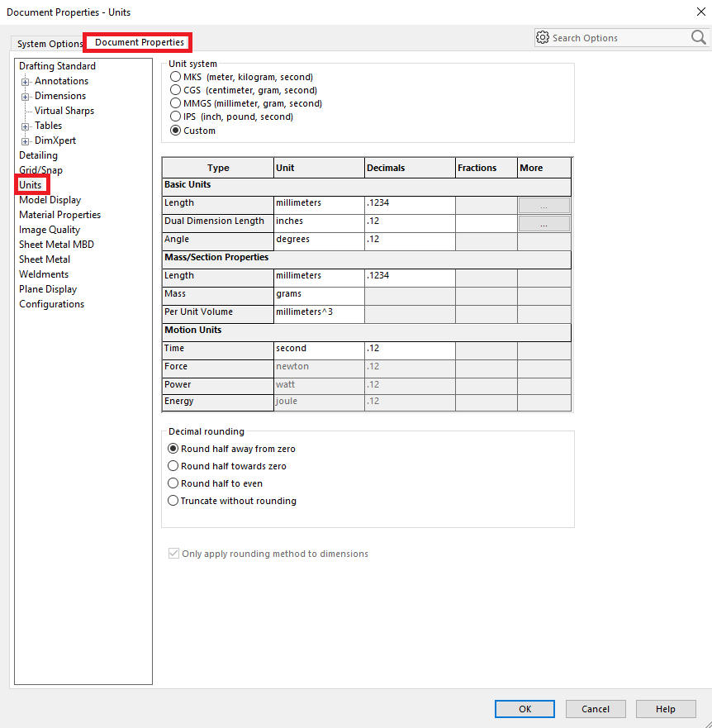Select Material Properties in the tree
Image resolution: width=712 pixels, height=728 pixels.
pyautogui.click(x=59, y=215)
